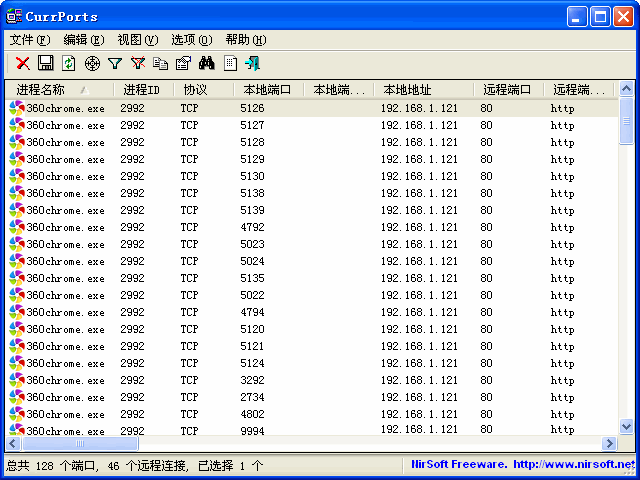This screenshot has width=640, height=480.
Task: Open properties using the toolbar icon
Action: [183, 63]
